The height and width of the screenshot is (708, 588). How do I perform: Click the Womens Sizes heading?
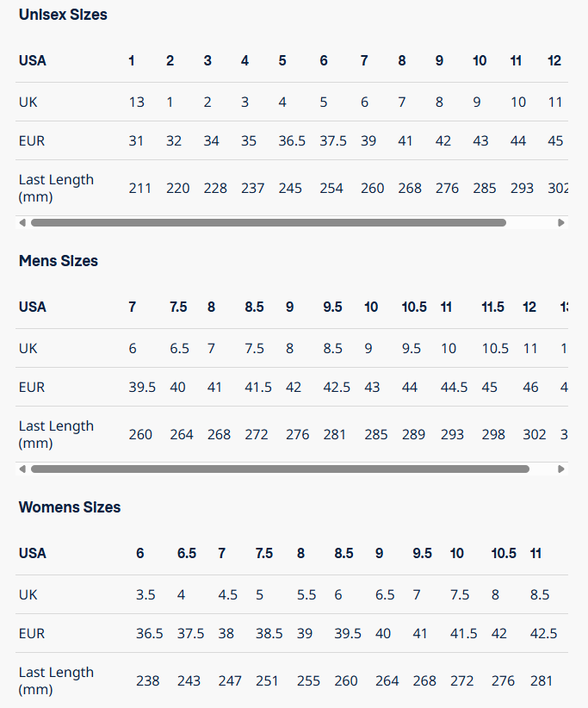tap(70, 507)
